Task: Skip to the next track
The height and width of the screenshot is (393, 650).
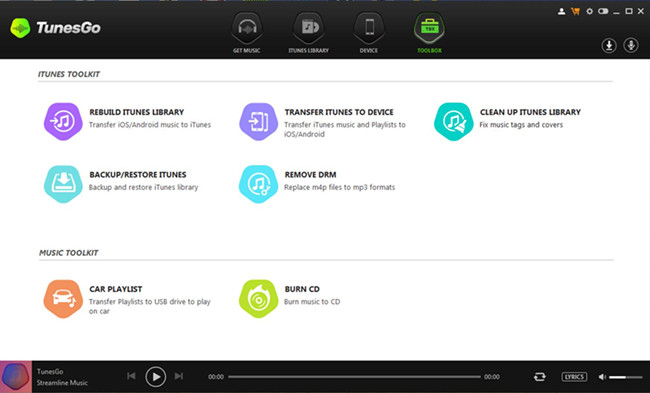Action: [179, 376]
